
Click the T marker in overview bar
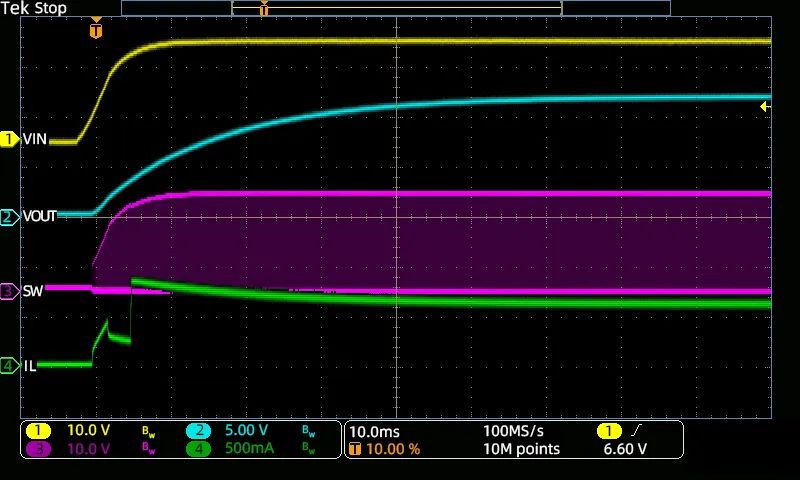[264, 9]
